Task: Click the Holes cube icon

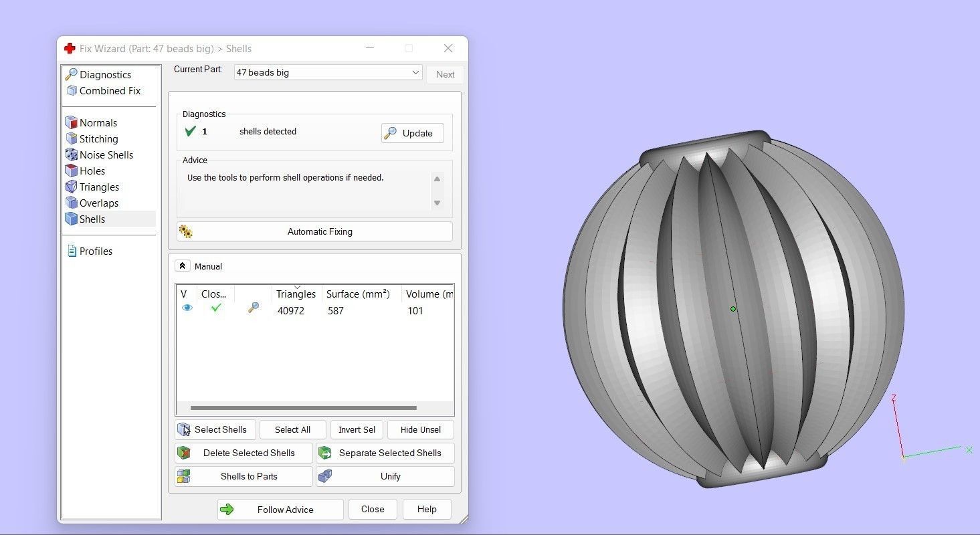Action: (x=71, y=171)
